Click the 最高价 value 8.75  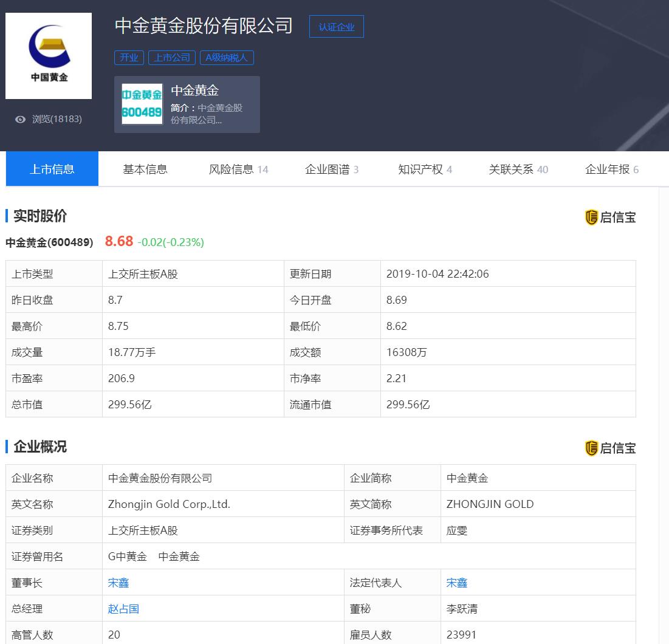(118, 326)
